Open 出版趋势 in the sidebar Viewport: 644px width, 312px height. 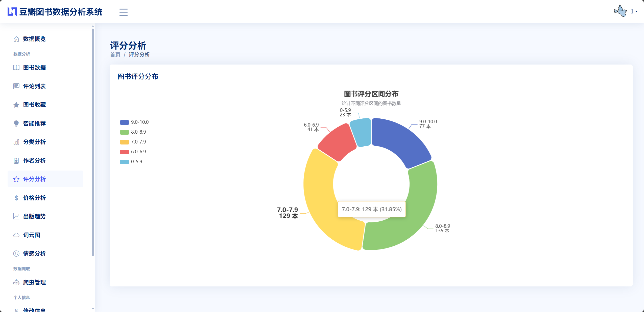(x=34, y=216)
